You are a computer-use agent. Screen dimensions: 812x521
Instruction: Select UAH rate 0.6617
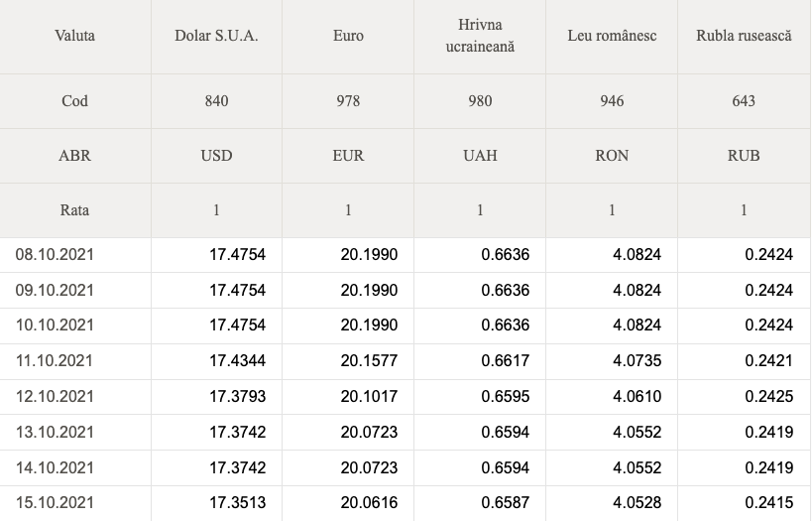pos(506,361)
